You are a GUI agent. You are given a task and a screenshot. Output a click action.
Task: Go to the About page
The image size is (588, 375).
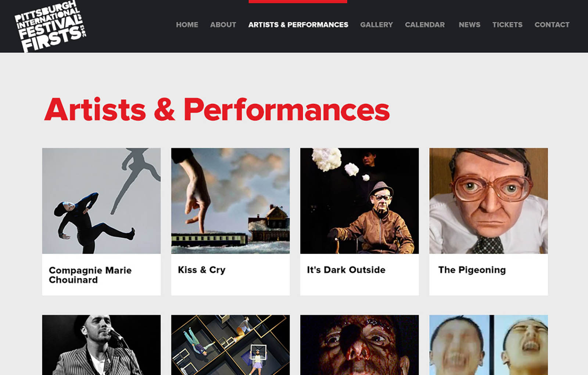[x=223, y=25]
